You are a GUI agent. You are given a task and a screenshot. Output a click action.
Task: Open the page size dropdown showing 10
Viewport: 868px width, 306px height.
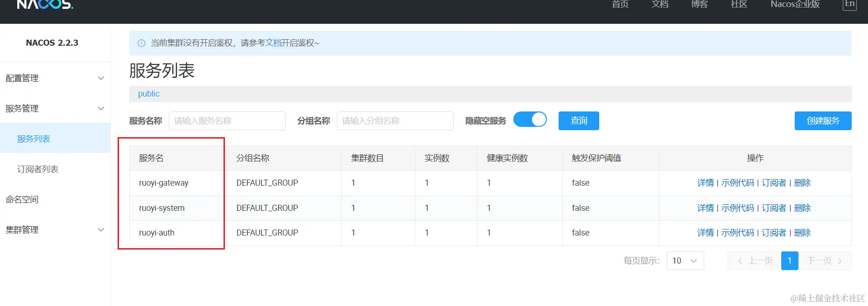685,261
